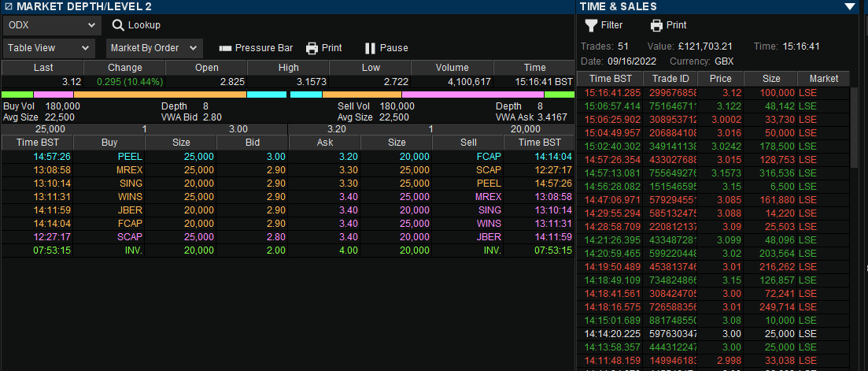Screen dimensions: 868x371
Task: Select the trade sized 178,500
Action: click(714, 147)
